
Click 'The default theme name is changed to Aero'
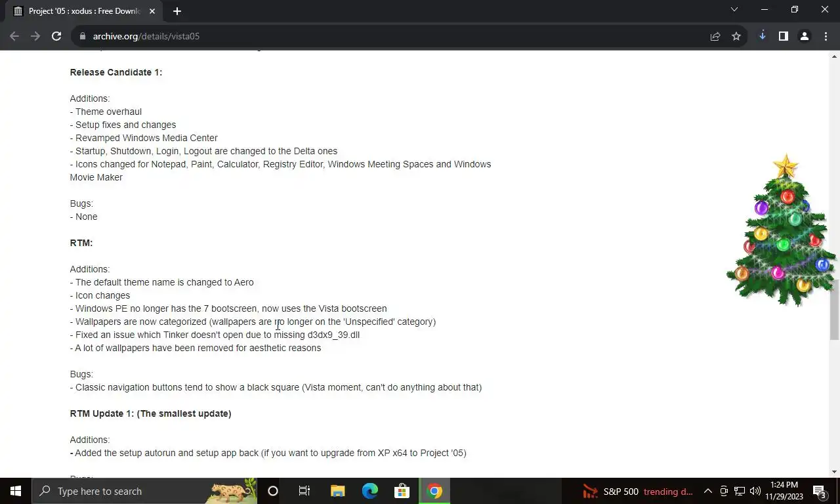(162, 282)
